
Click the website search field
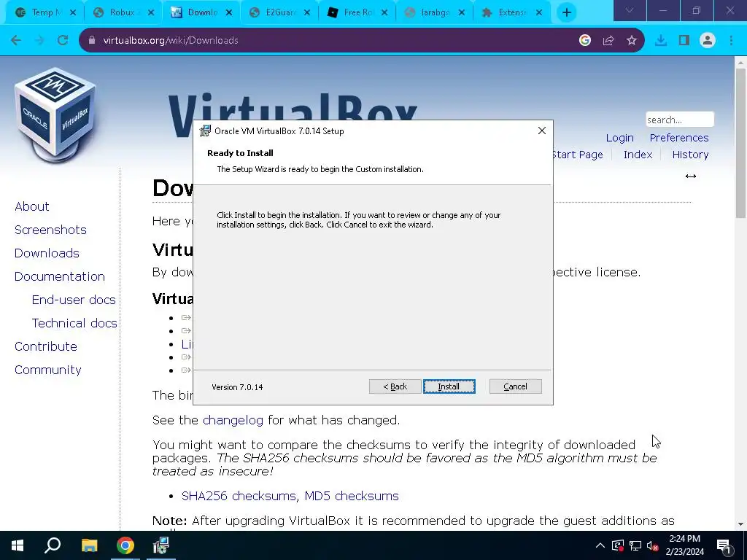click(x=680, y=120)
